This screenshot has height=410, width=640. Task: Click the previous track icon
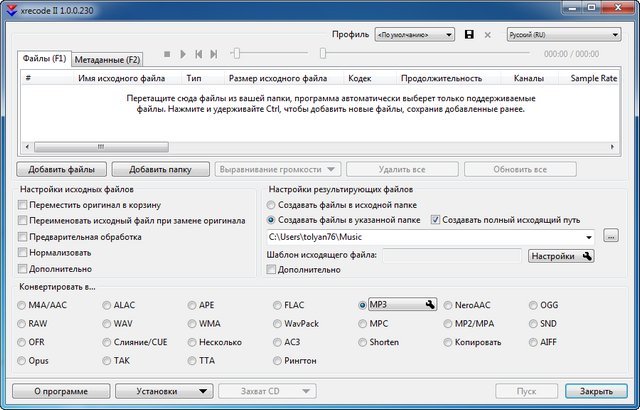(199, 53)
